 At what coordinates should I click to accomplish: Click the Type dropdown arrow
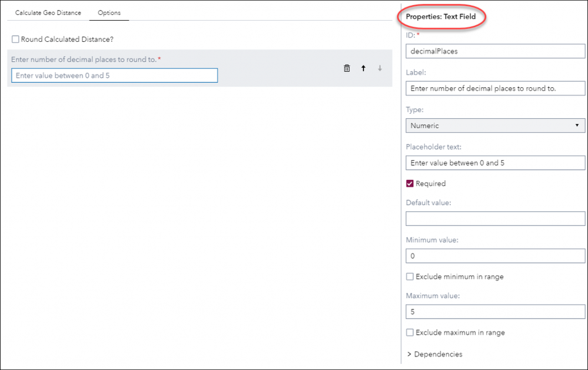pos(577,125)
